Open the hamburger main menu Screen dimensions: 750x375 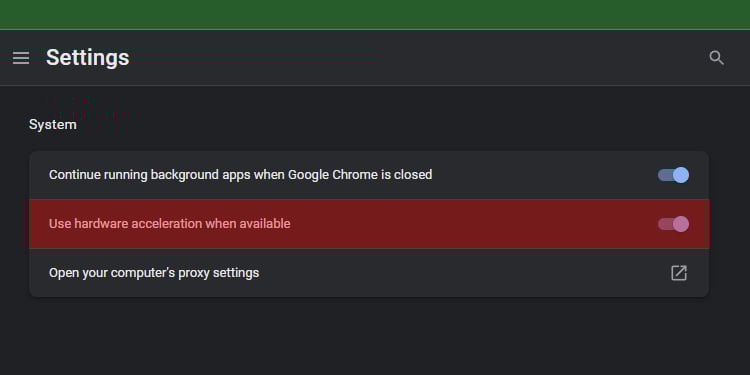[x=21, y=58]
